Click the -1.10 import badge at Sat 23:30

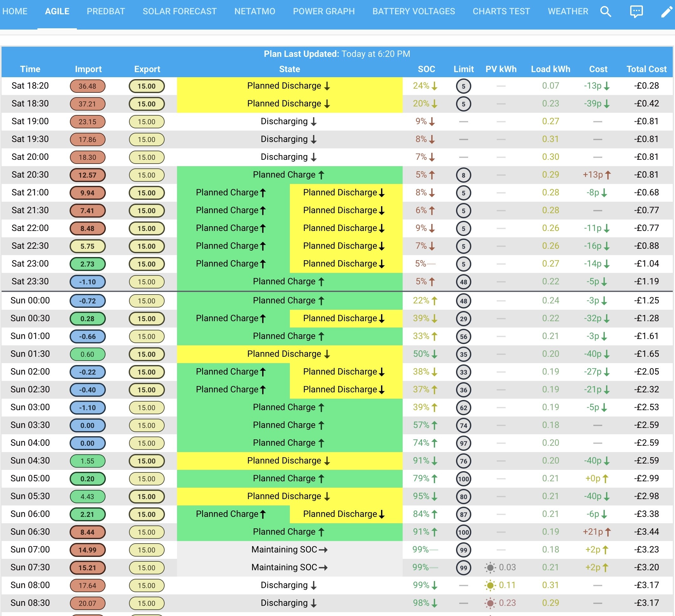pos(87,282)
